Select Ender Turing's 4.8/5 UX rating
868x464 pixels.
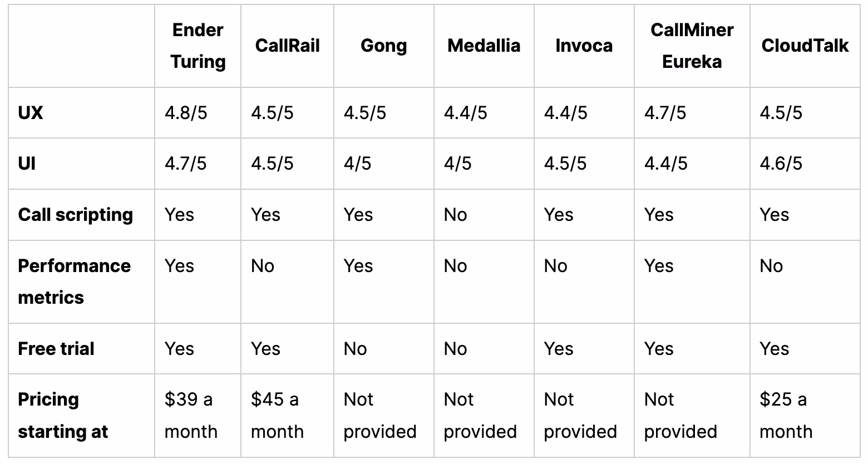tap(186, 113)
